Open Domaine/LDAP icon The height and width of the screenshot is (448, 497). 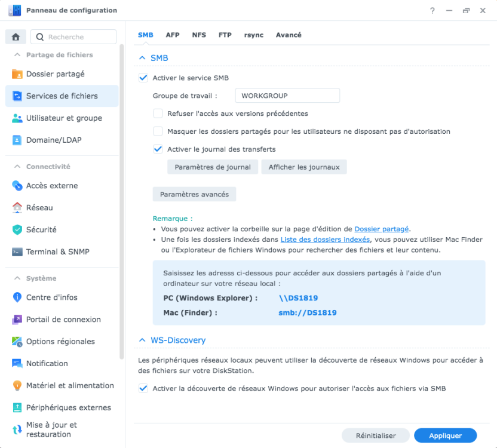tap(17, 140)
